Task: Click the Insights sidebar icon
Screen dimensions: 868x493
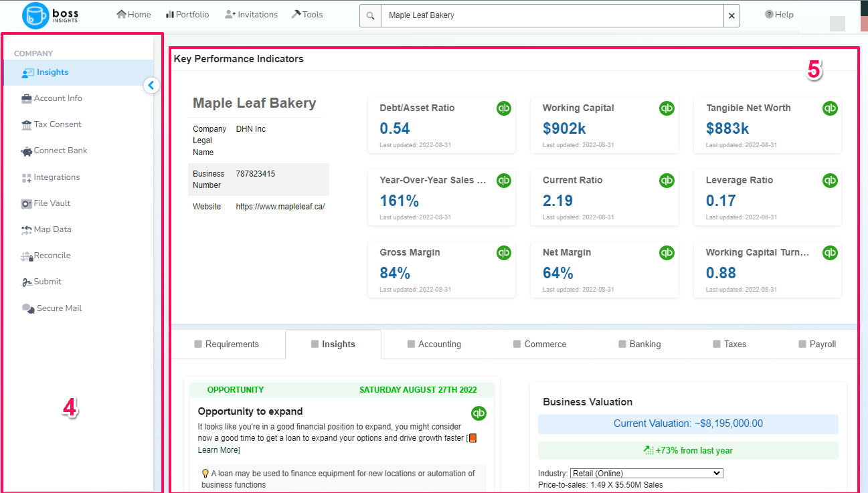Action: coord(27,72)
